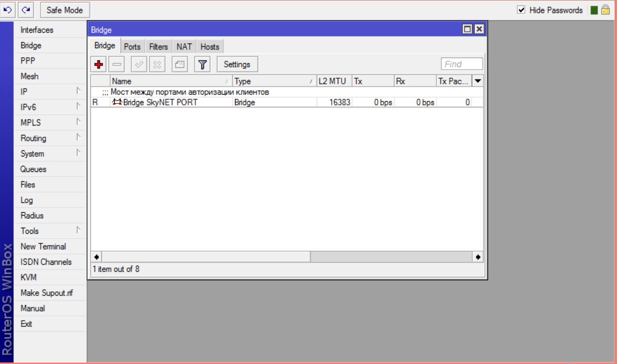
Task: Expand the MPLS submenu
Action: [x=79, y=122]
